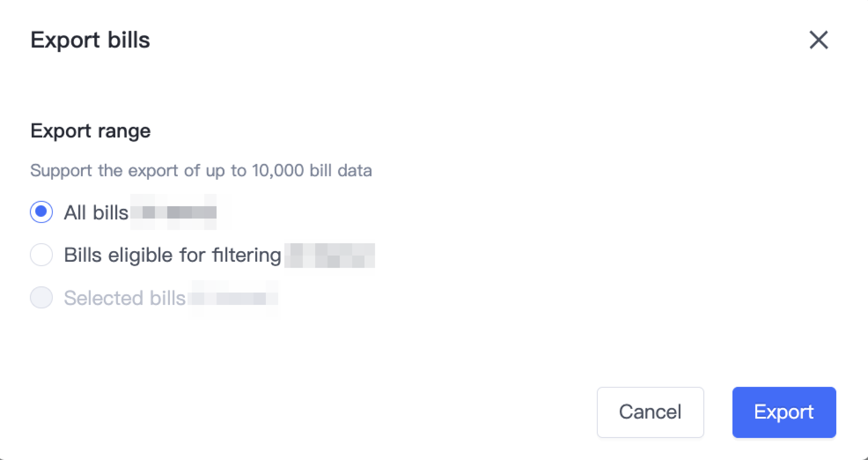
Task: Click the word Support in the hint
Action: coord(61,170)
